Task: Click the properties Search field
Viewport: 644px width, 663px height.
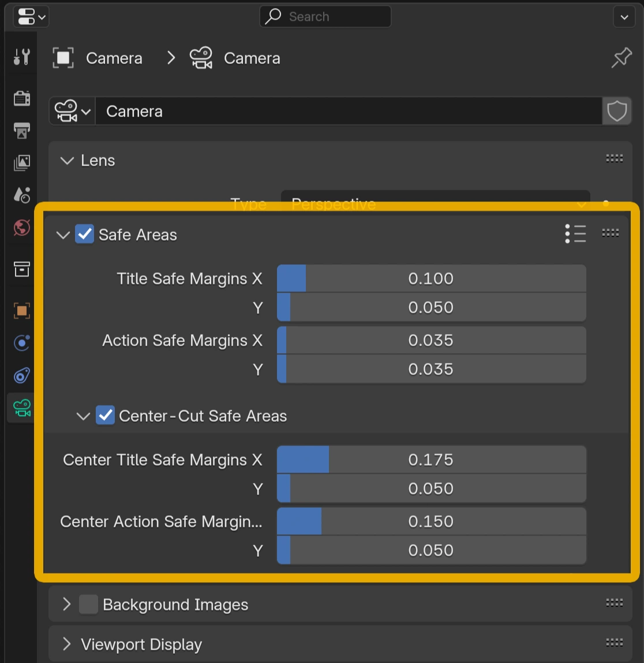Action: point(326,17)
